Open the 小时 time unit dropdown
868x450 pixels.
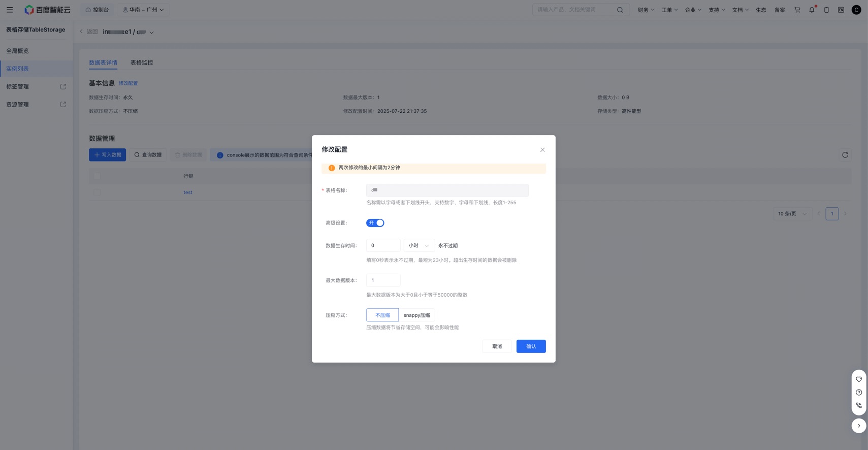[419, 246]
